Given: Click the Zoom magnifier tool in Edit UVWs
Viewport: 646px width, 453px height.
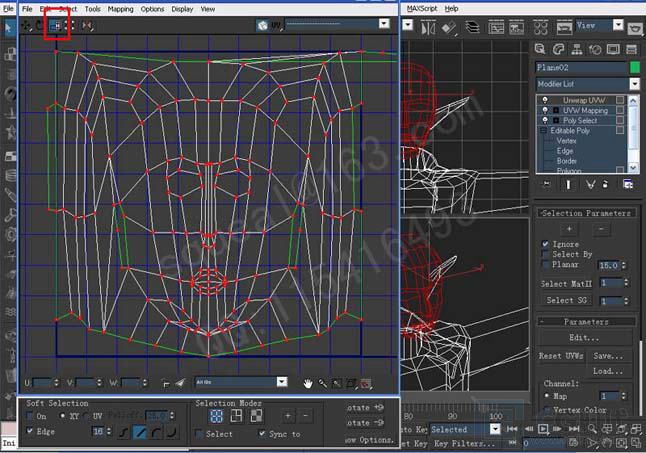Looking at the screenshot, I should coord(322,383).
